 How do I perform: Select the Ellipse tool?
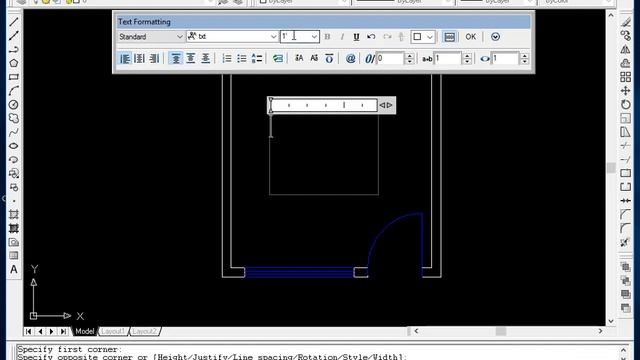click(13, 146)
